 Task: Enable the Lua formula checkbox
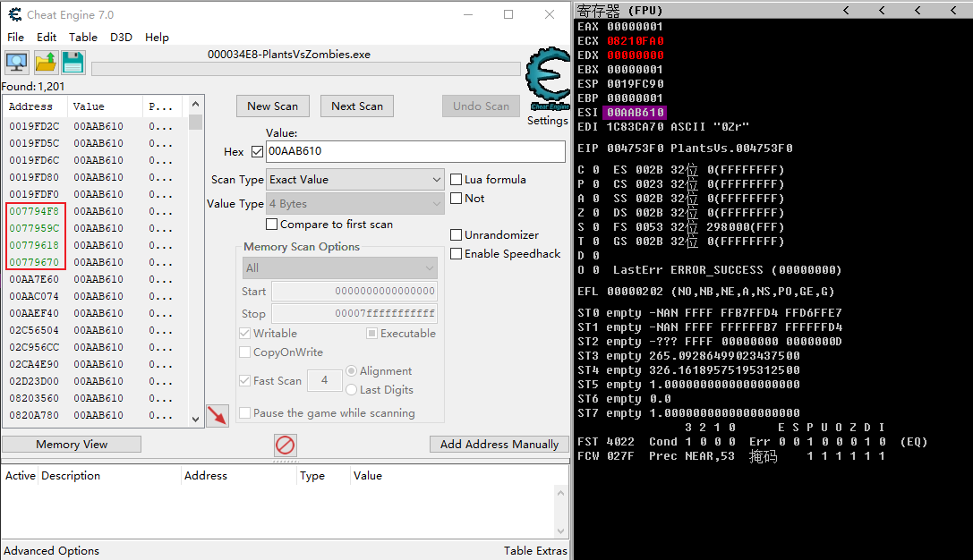(457, 180)
